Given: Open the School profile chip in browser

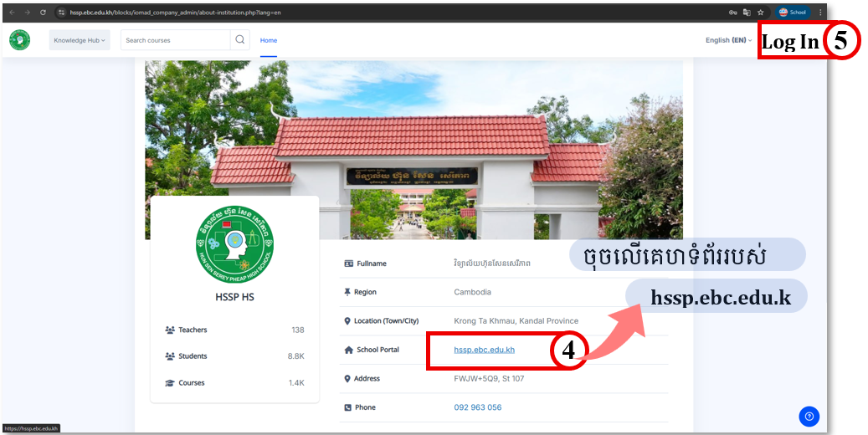Looking at the screenshot, I should 793,13.
